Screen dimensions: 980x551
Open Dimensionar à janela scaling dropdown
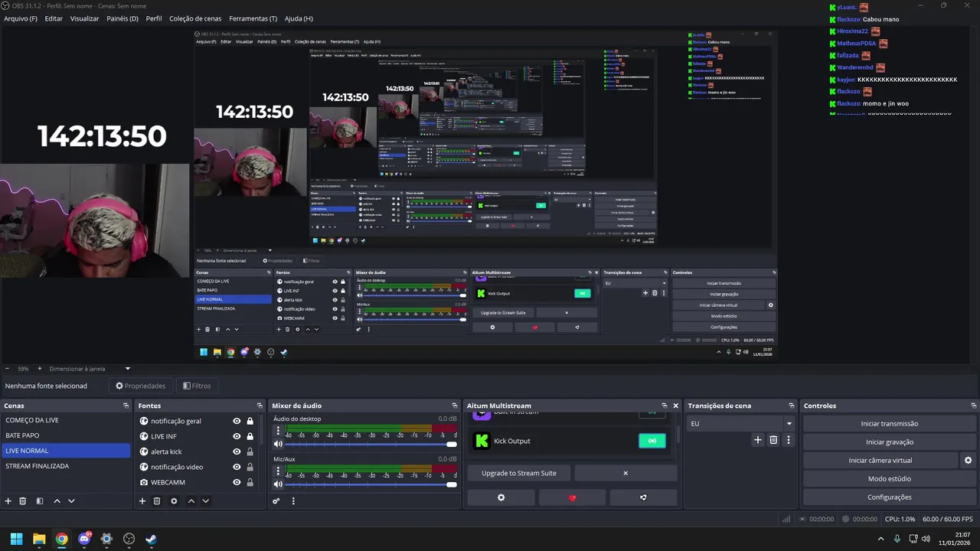pyautogui.click(x=90, y=369)
